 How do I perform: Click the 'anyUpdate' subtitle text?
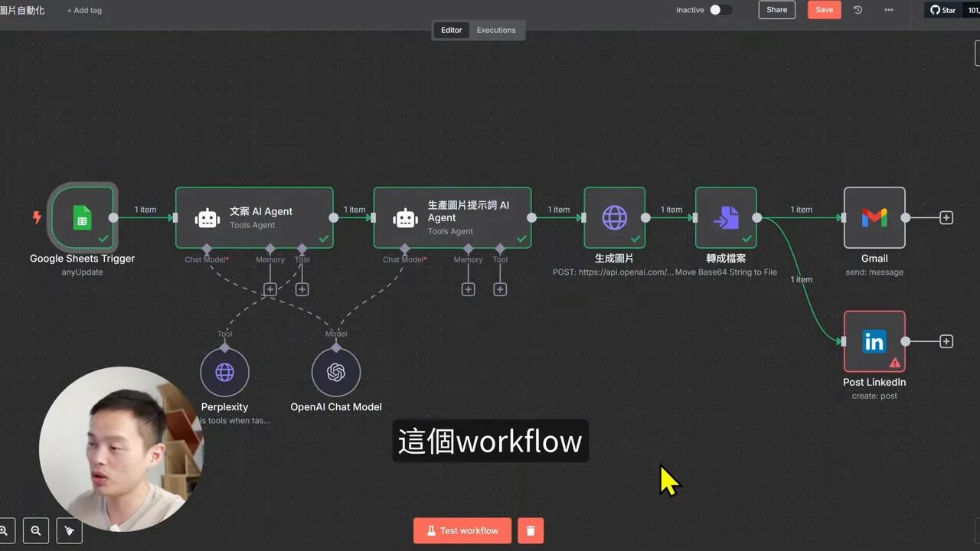coord(82,272)
